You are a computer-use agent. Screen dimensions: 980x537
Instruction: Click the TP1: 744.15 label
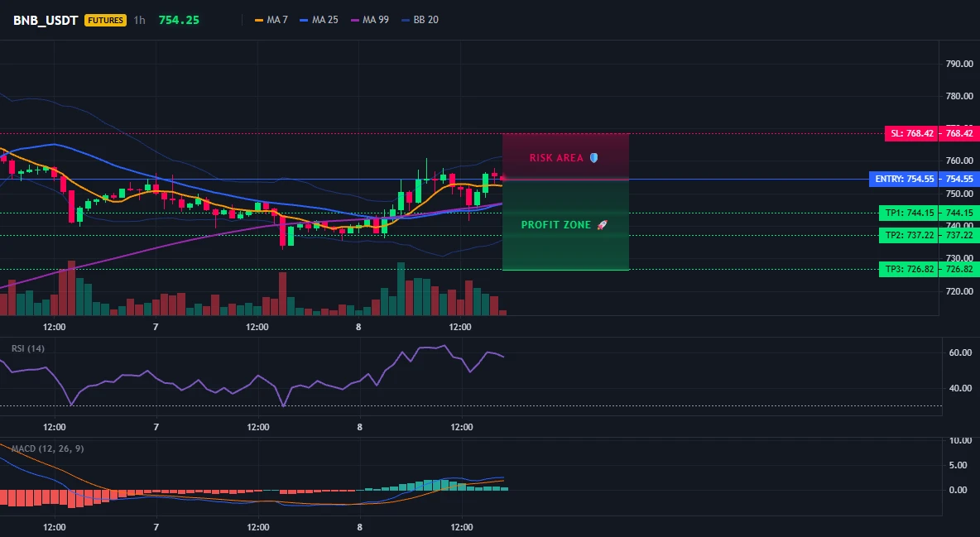(910, 213)
